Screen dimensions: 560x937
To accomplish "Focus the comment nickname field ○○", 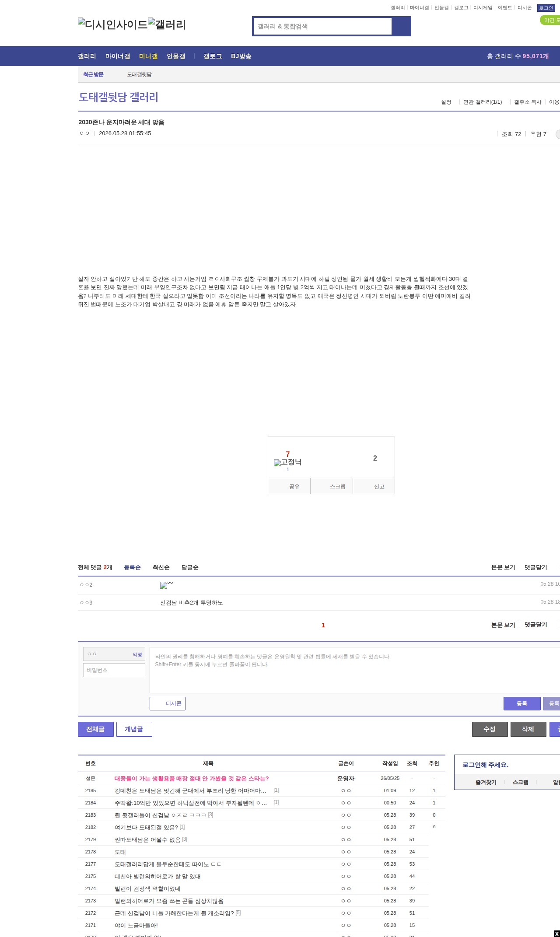I will [x=114, y=654].
